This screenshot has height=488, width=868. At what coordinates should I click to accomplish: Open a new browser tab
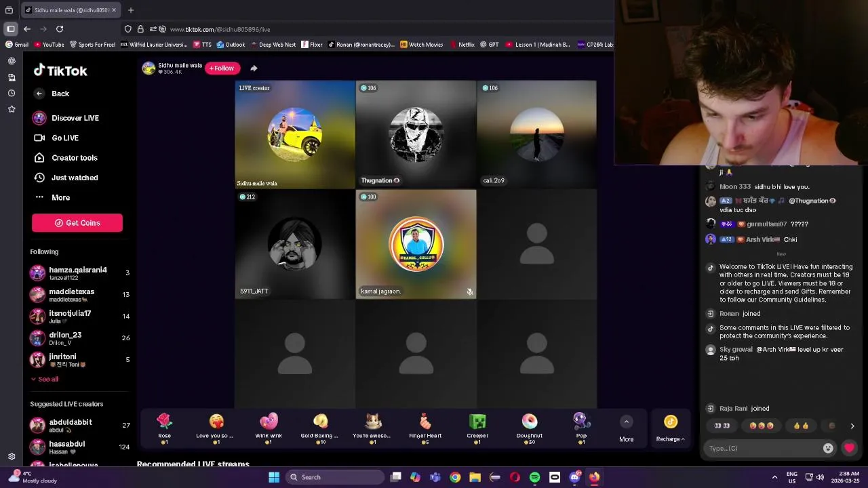(131, 10)
